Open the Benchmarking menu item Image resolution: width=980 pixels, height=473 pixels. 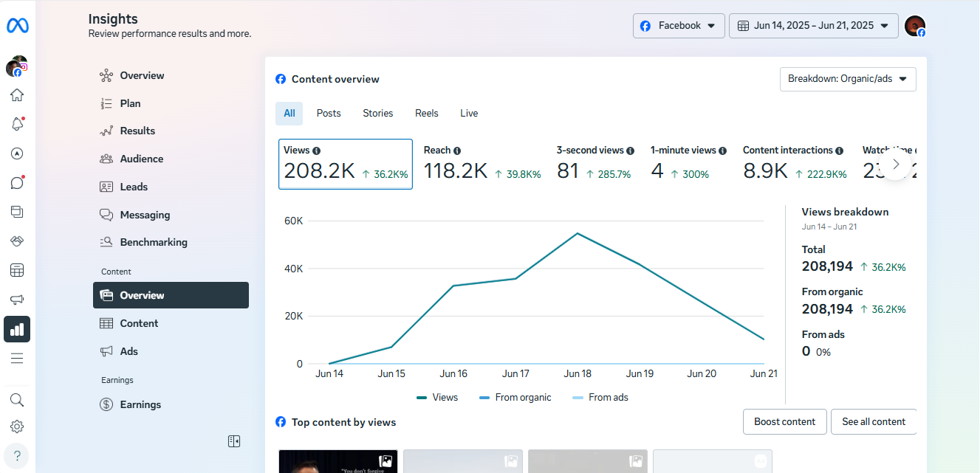click(153, 242)
